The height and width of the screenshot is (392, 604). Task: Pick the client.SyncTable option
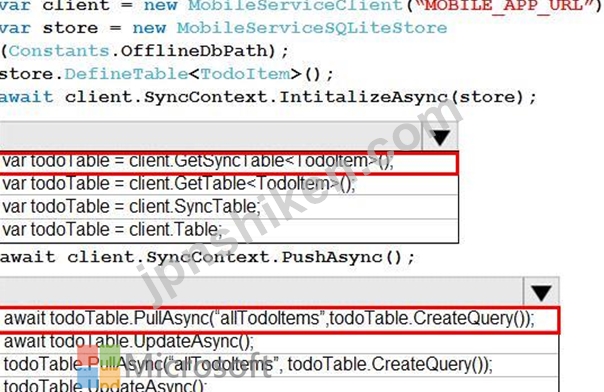point(229,207)
